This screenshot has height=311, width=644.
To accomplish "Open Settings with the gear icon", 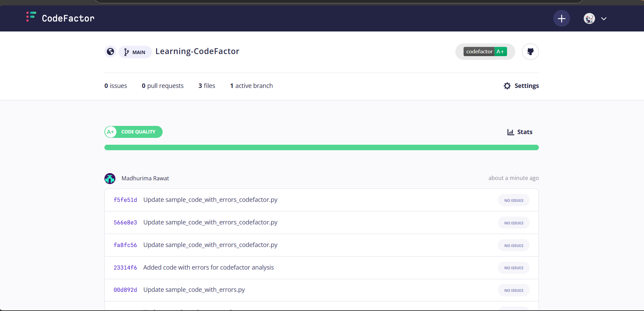I will pyautogui.click(x=521, y=86).
